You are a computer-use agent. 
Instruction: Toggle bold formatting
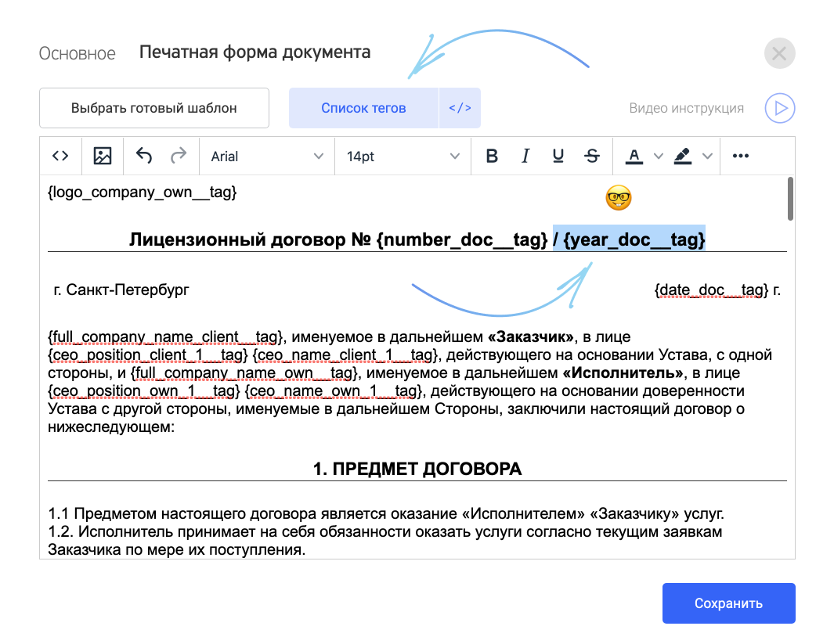point(492,156)
